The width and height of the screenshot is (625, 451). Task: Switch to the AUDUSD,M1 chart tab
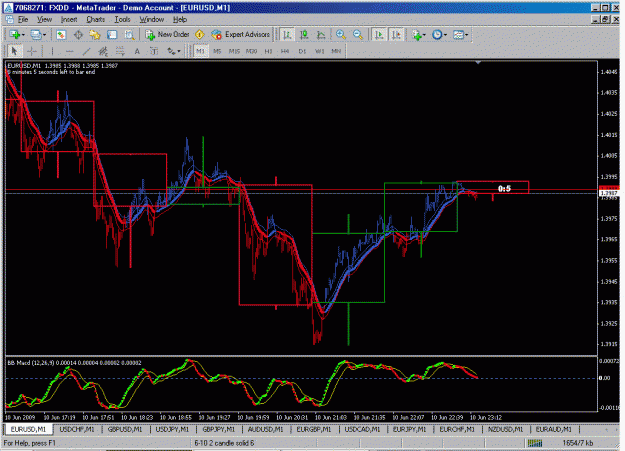click(265, 429)
